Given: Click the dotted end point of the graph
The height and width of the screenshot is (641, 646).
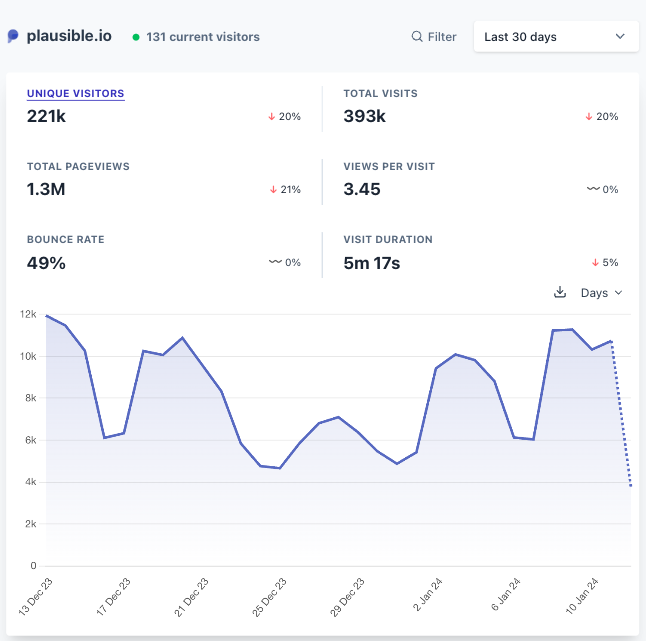Looking at the screenshot, I should pyautogui.click(x=630, y=486).
